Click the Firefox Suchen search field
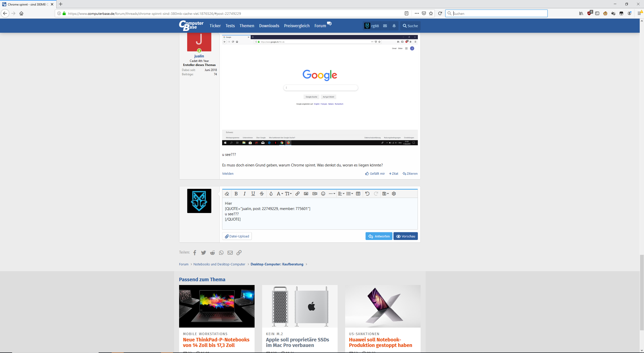This screenshot has height=353, width=644. coord(496,13)
